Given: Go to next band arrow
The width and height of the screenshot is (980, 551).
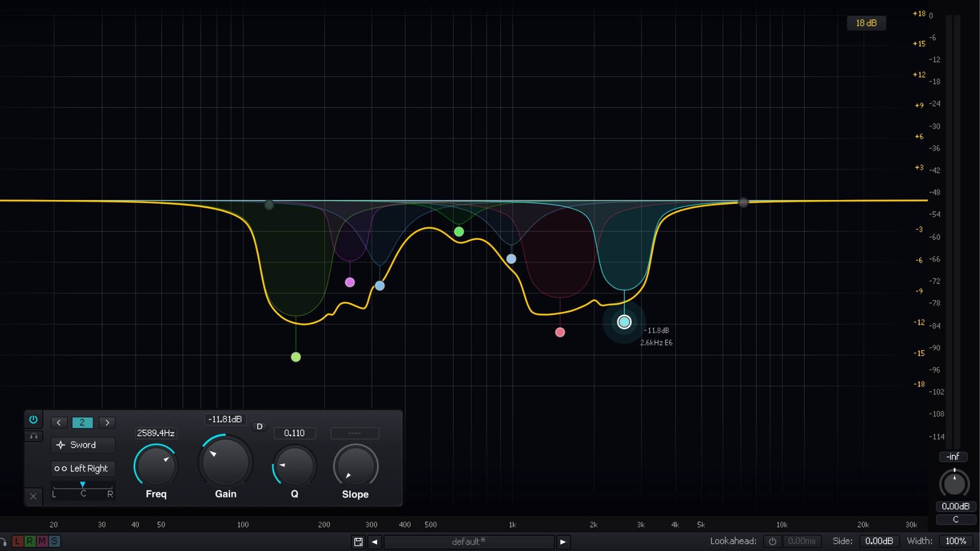Looking at the screenshot, I should coord(107,422).
